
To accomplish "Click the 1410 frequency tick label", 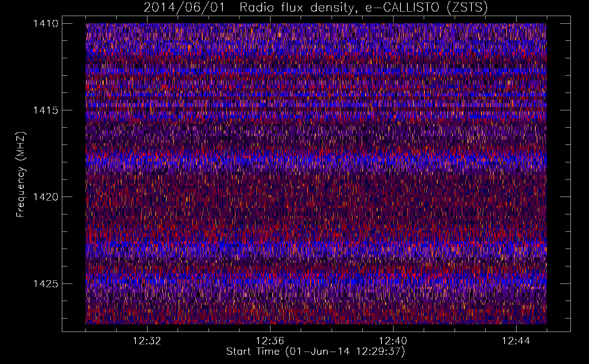I will [x=46, y=24].
